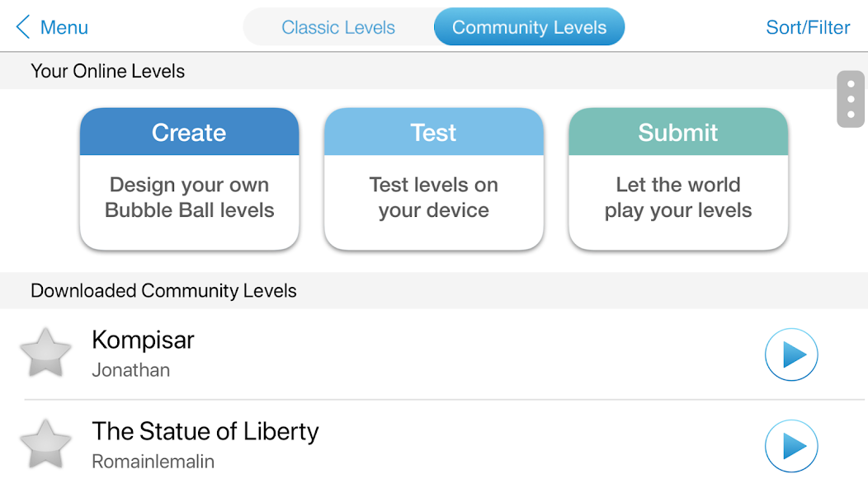Click "Design your own Bubble Ball levels" text
The height and width of the screenshot is (488, 868).
click(x=189, y=198)
